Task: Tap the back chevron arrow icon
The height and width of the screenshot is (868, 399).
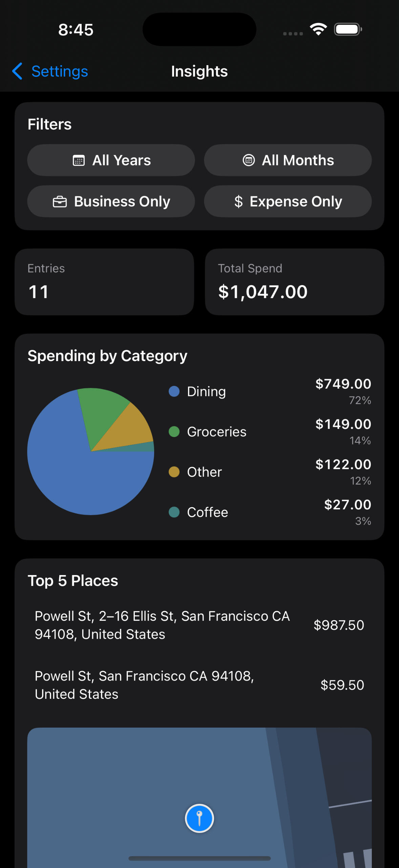Action: pos(17,71)
